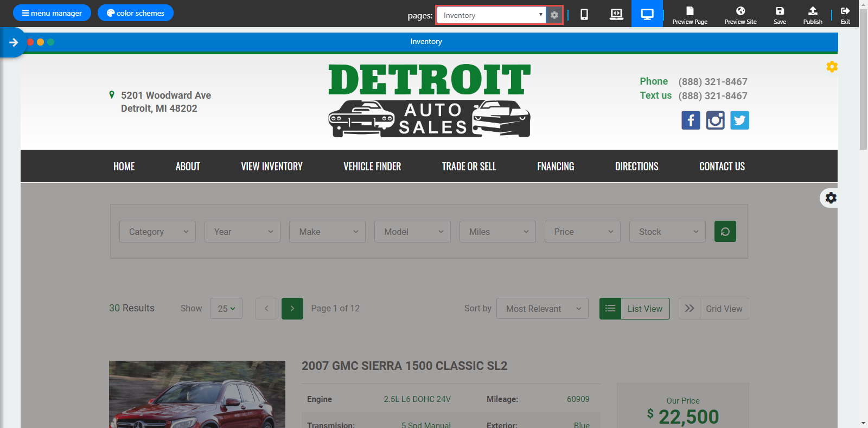Viewport: 868px width, 428px height.
Task: Expand the Make filter dropdown
Action: [x=327, y=232]
